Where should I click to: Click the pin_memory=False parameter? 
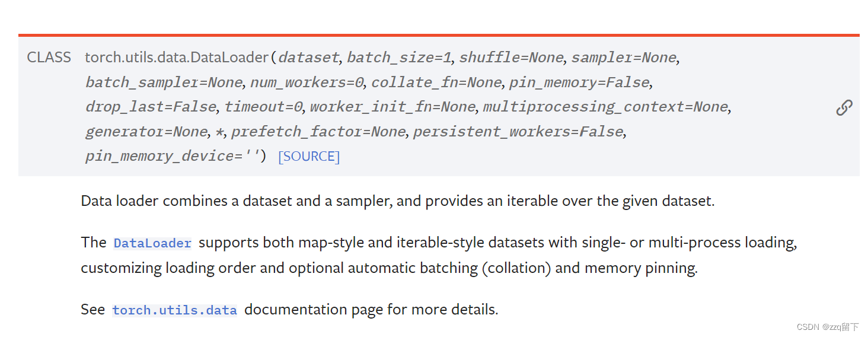click(580, 82)
